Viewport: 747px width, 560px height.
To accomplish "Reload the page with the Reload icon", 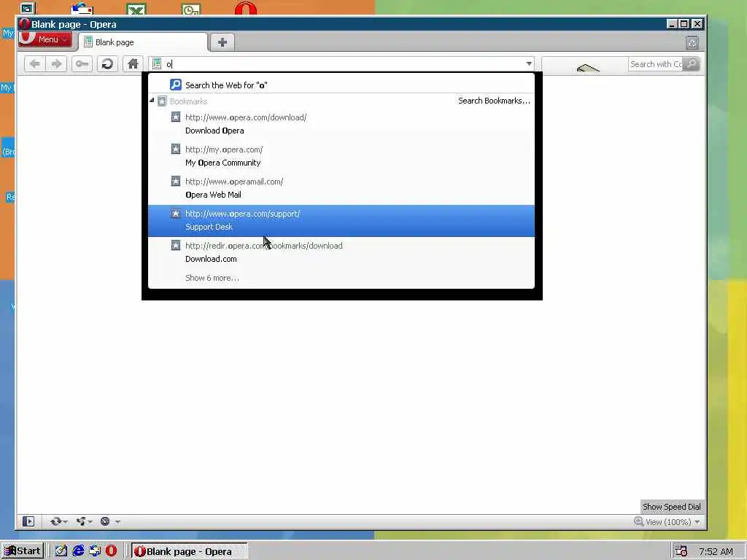I will point(107,64).
